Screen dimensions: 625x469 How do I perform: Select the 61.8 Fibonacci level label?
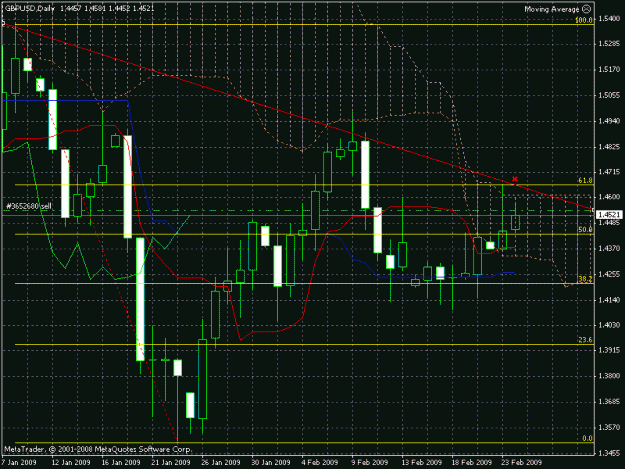(585, 181)
